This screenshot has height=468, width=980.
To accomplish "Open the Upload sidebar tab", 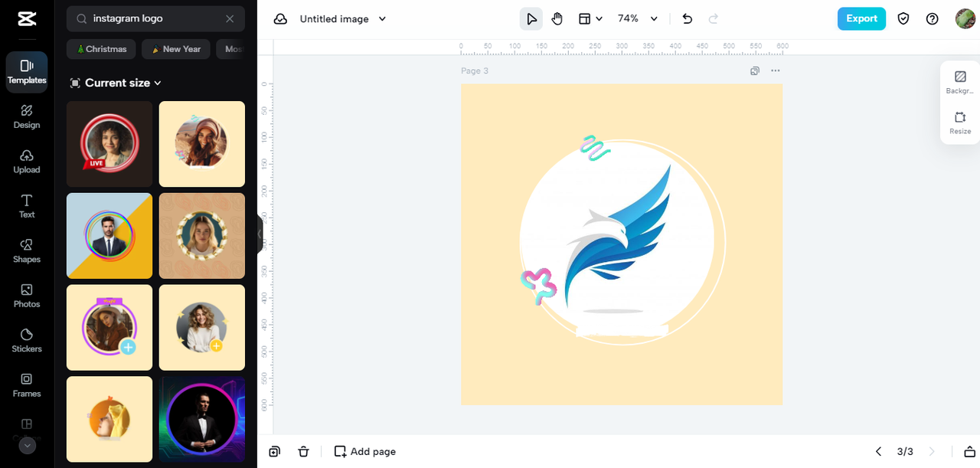I will pyautogui.click(x=27, y=162).
